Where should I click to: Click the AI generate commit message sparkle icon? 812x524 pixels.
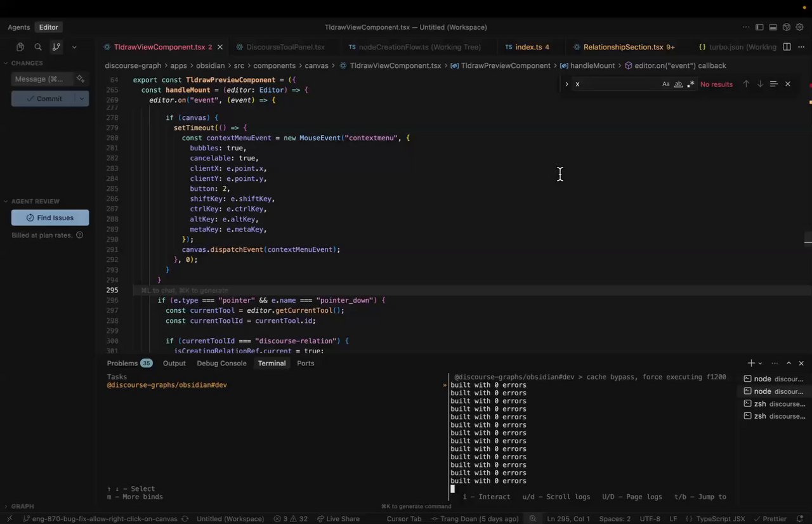pyautogui.click(x=81, y=79)
